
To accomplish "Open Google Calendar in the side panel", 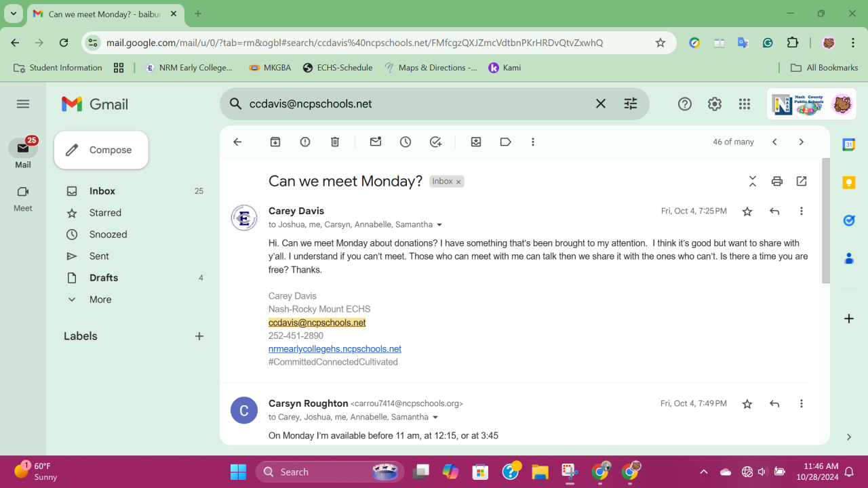I will pos(849,144).
